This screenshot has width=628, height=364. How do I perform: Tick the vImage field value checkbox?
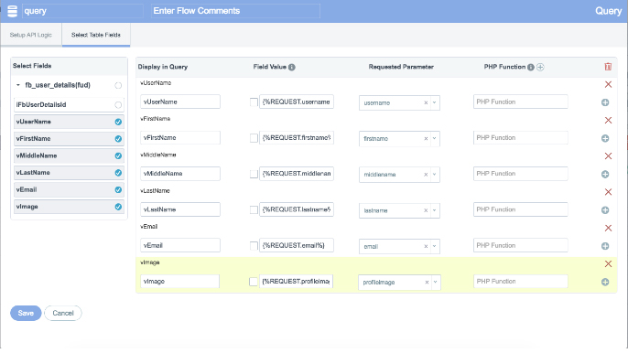pyautogui.click(x=253, y=282)
